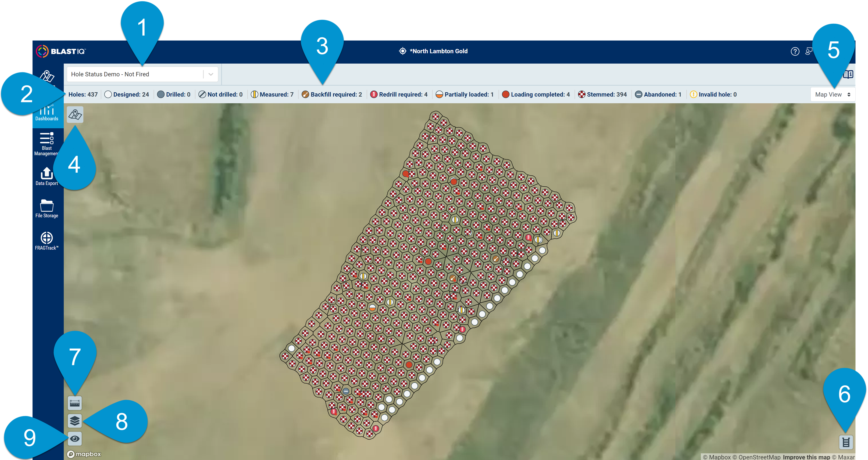Select the orange half-filled partially loaded hole on the map
This screenshot has height=460, width=868.
[x=372, y=307]
